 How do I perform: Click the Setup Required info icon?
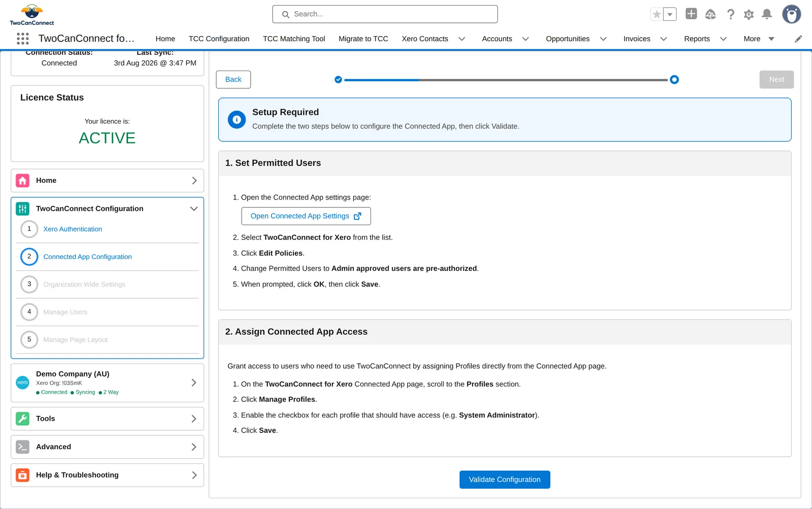tap(236, 120)
